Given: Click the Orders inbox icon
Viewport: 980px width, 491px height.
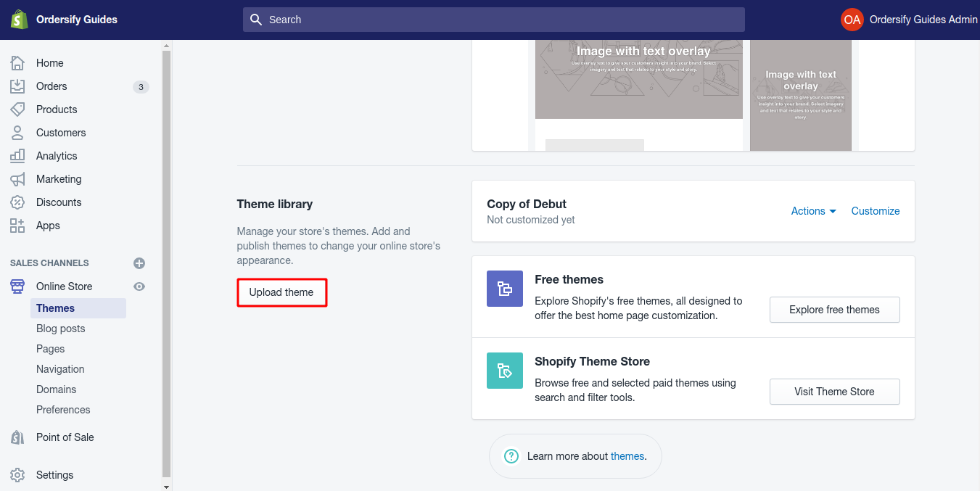Looking at the screenshot, I should coord(17,86).
